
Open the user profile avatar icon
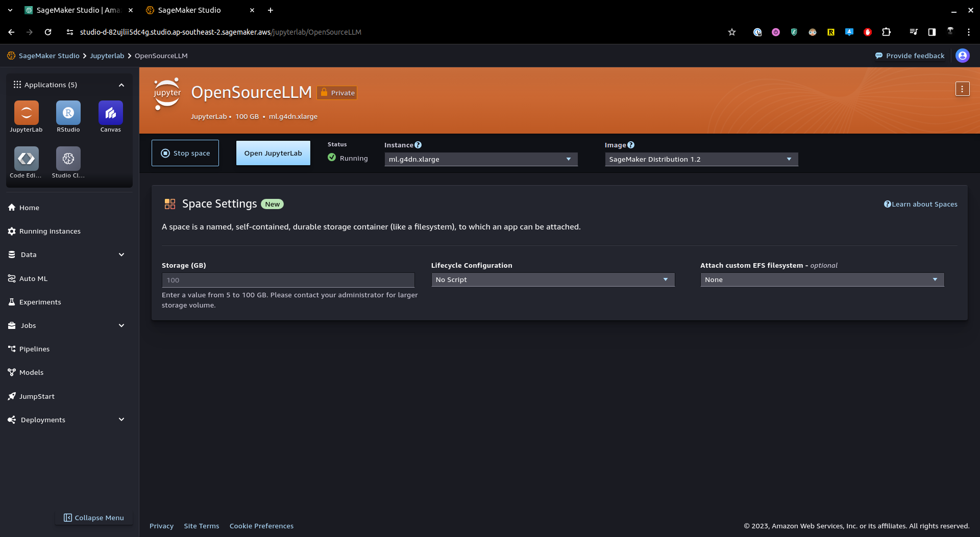962,56
